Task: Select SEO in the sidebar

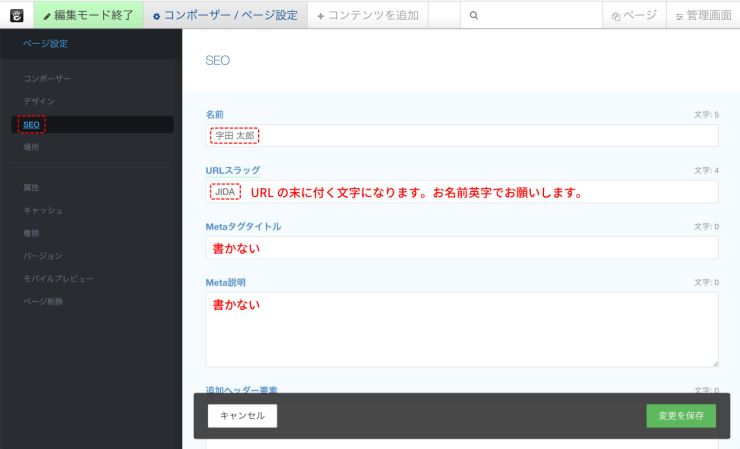Action: click(x=32, y=125)
